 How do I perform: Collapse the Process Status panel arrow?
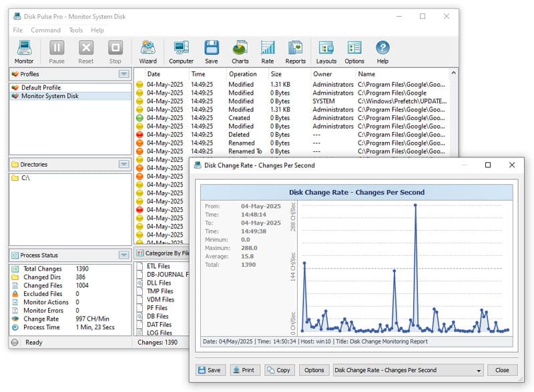[122, 255]
